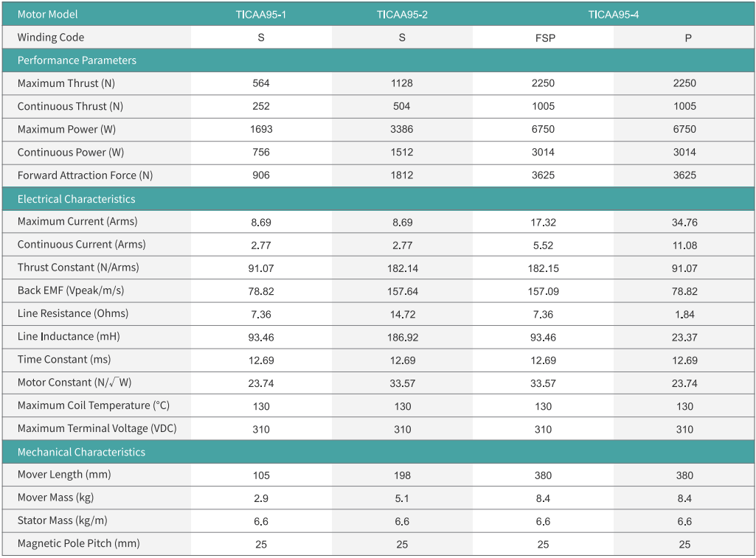Click the Continuous Power (W) row label
This screenshot has height=558, width=756.
(x=71, y=153)
